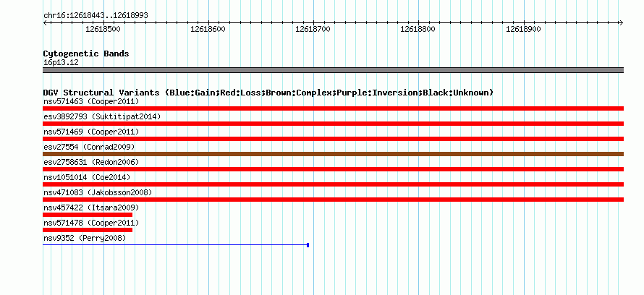Open nsv571469 (Cooper2011) variant details
The width and height of the screenshot is (644, 295).
(x=91, y=132)
